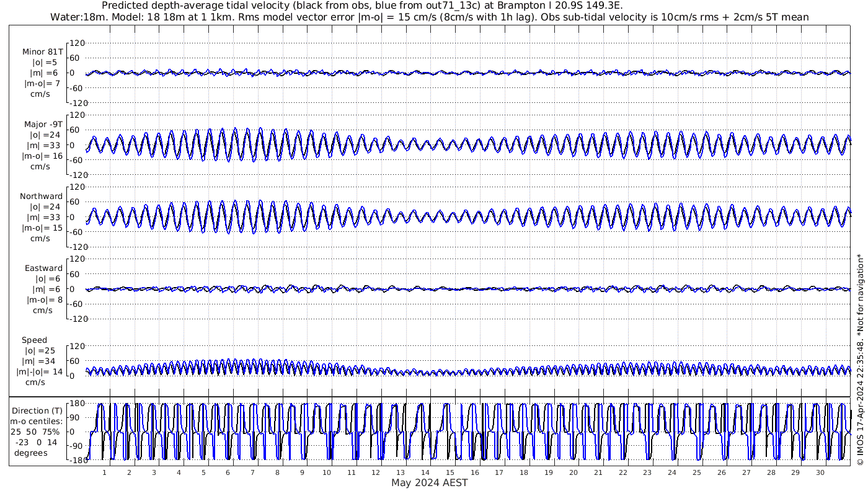Click date tick '25' on the time axis
This screenshot has width=868, height=496.
(697, 472)
